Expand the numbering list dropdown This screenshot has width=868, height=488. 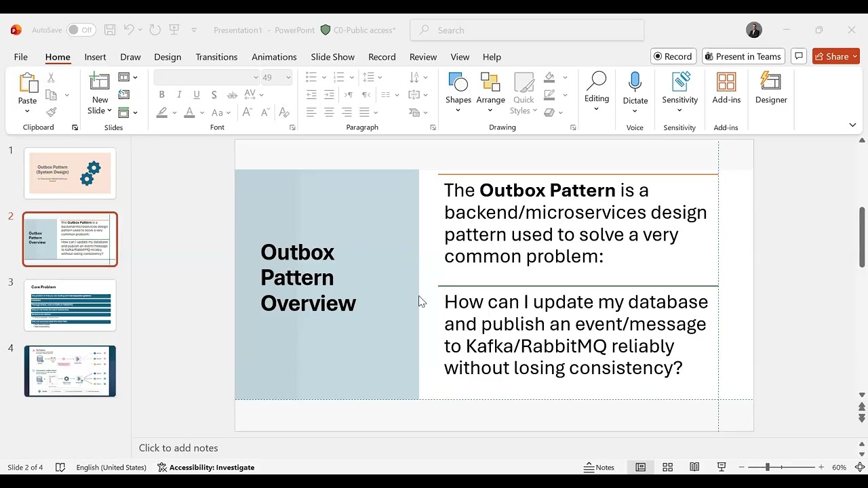pyautogui.click(x=351, y=77)
